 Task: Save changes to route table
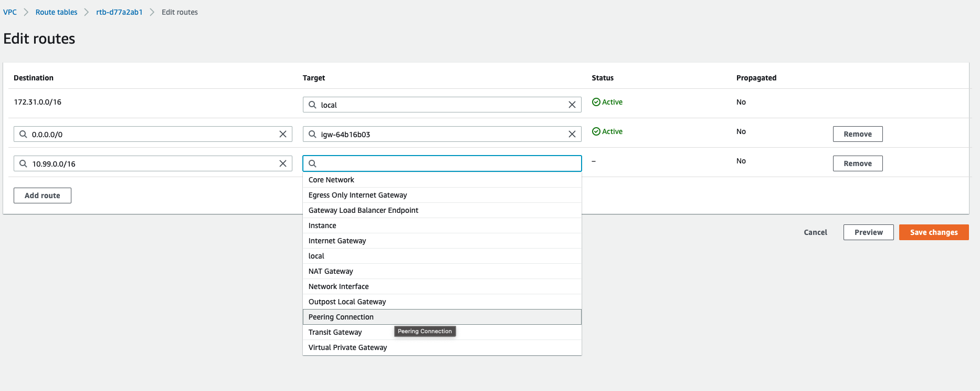click(934, 232)
